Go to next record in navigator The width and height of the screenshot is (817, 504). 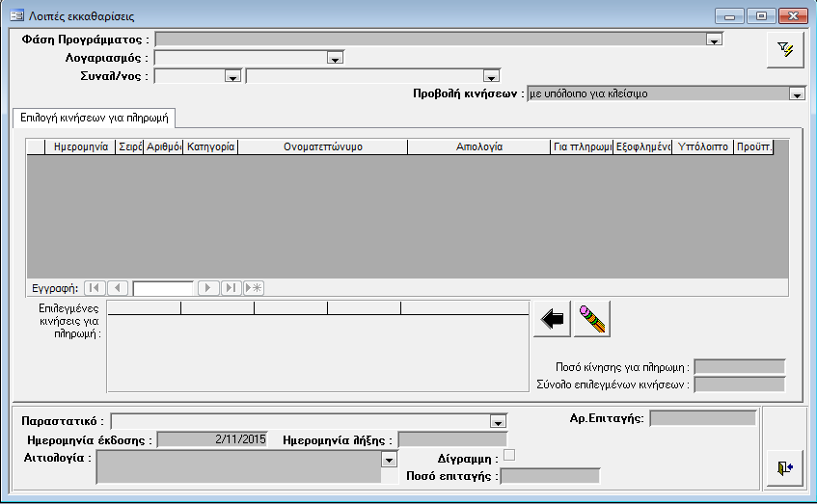pos(208,287)
